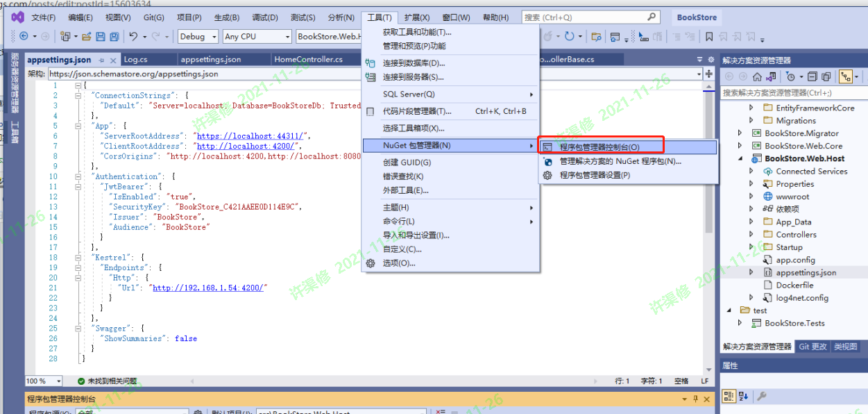The width and height of the screenshot is (868, 414).
Task: Expand the Connected Services node
Action: [751, 172]
